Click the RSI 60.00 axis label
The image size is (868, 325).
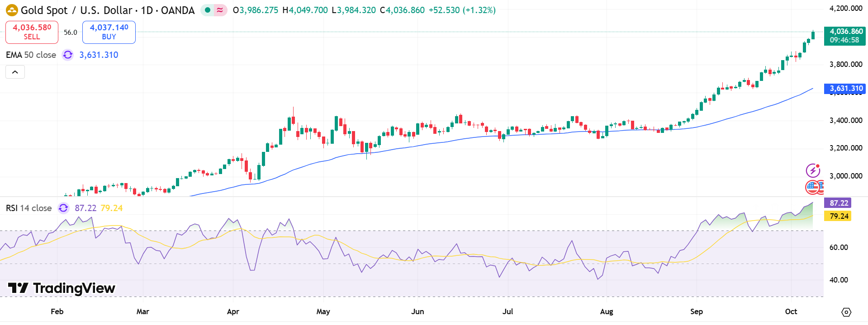(x=839, y=247)
